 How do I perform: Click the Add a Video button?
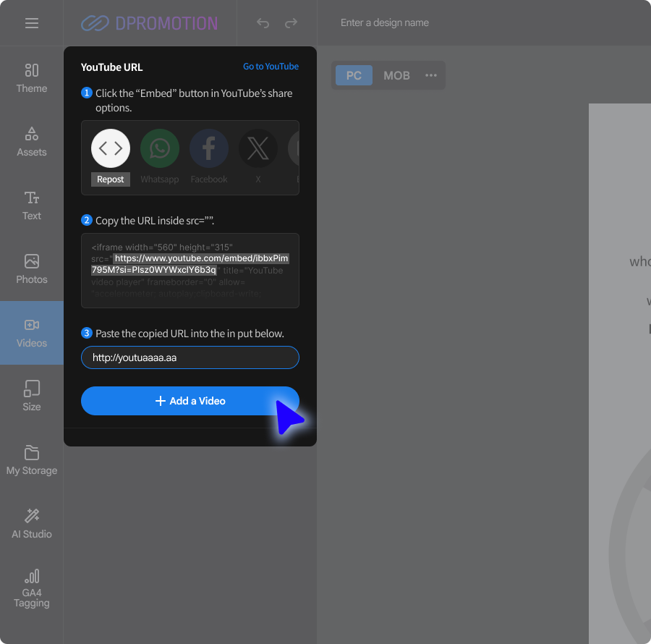(190, 401)
